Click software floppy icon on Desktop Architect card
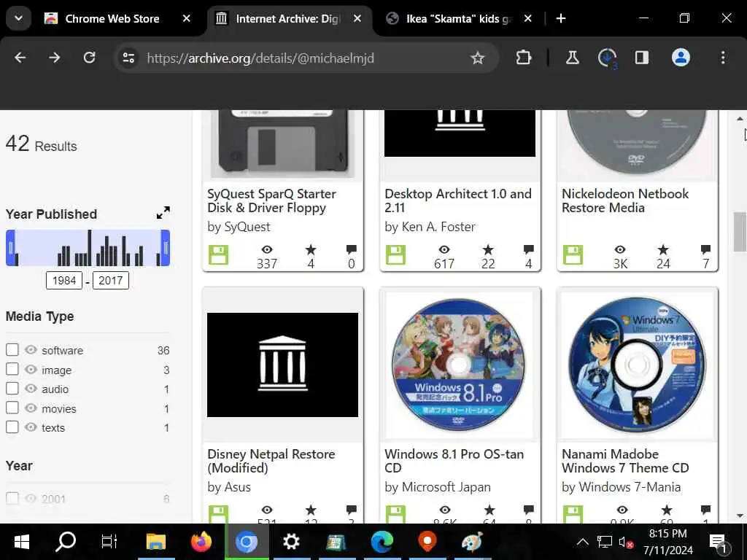 pyautogui.click(x=395, y=254)
